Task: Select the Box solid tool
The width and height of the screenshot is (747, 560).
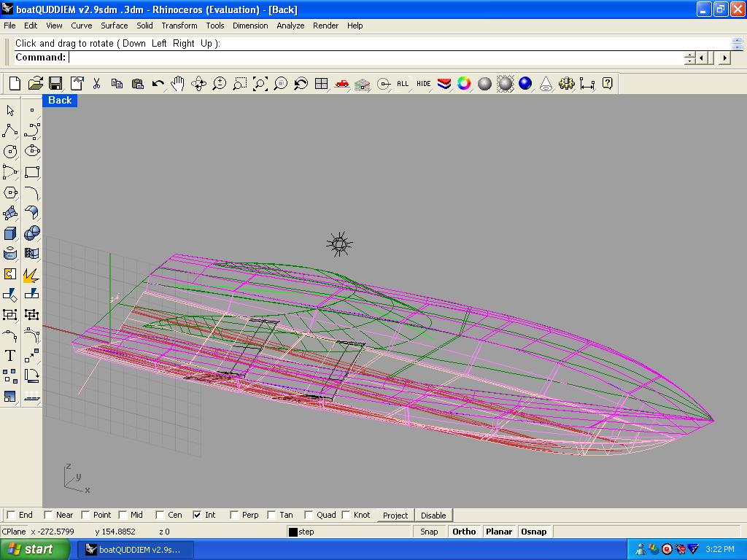Action: pyautogui.click(x=10, y=233)
